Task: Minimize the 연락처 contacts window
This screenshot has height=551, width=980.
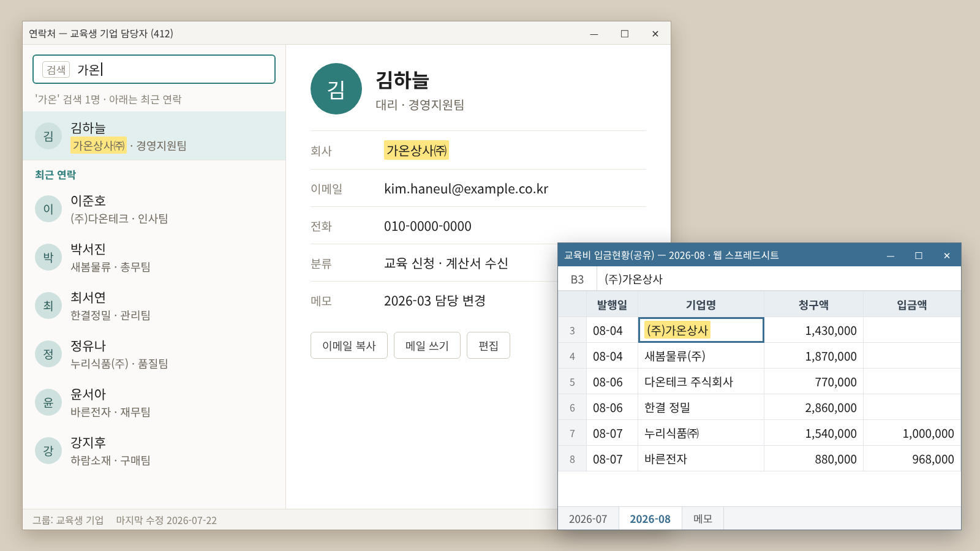Action: point(594,34)
